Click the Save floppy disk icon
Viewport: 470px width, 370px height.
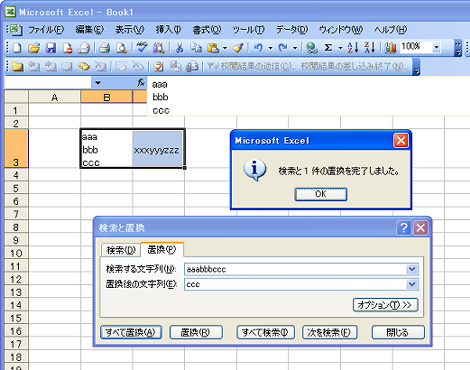coord(51,48)
